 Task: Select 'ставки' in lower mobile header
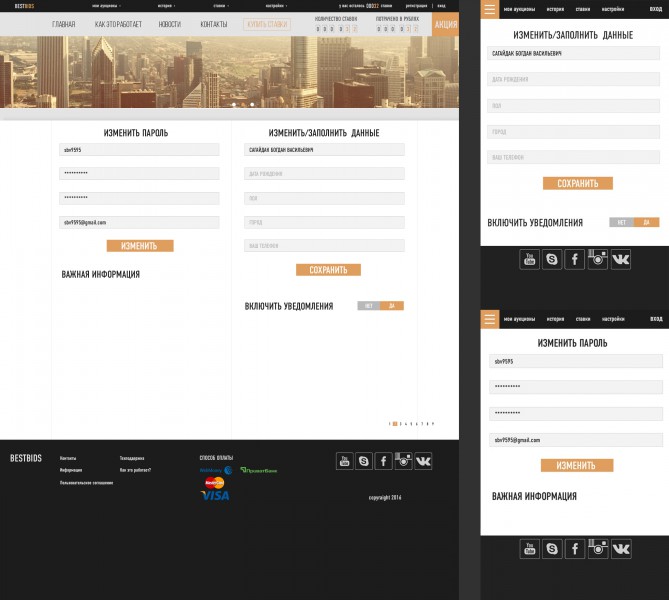pyautogui.click(x=583, y=319)
